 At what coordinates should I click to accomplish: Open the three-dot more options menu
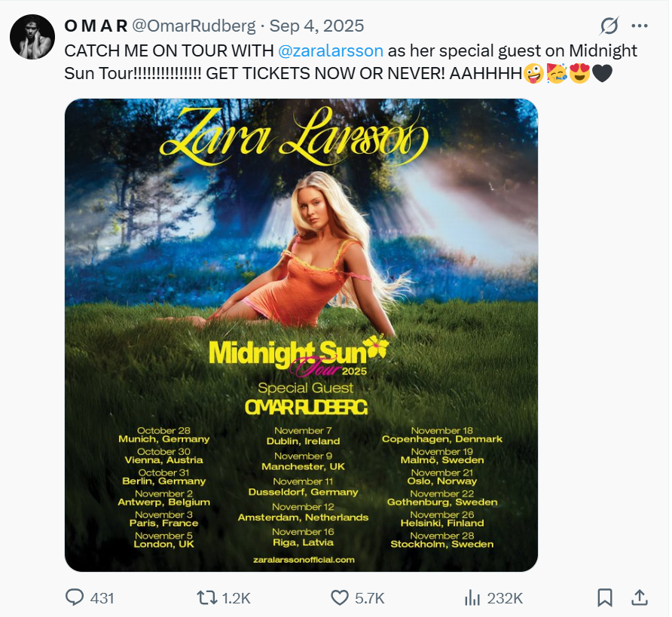[x=640, y=26]
